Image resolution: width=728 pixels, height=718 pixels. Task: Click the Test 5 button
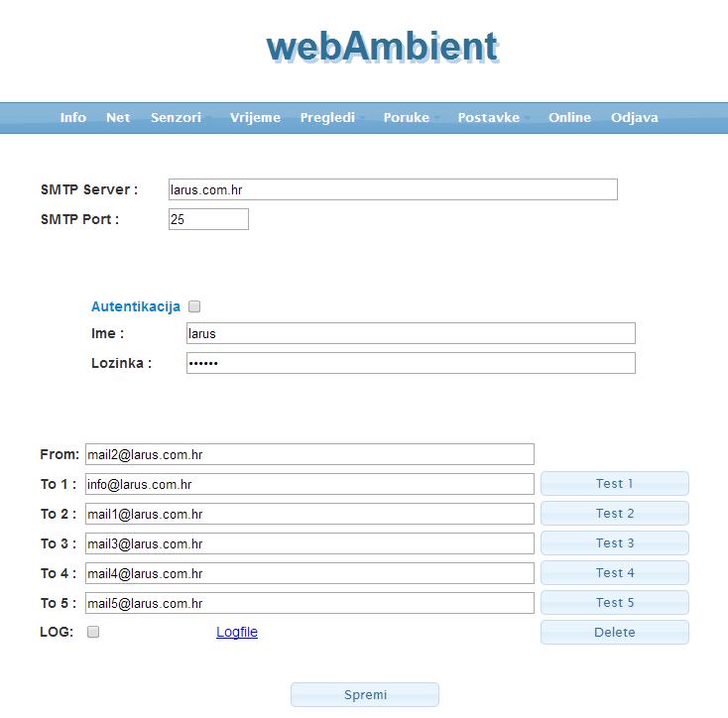coord(615,603)
